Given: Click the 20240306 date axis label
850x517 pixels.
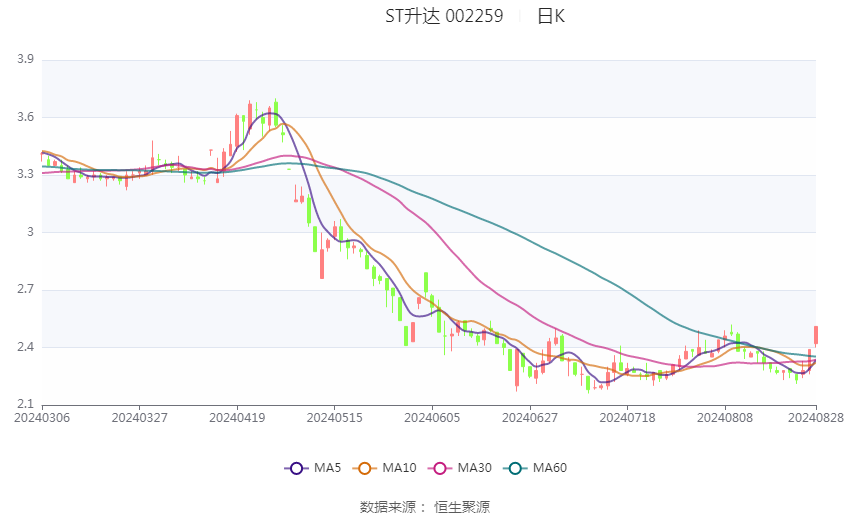Looking at the screenshot, I should pos(42,418).
